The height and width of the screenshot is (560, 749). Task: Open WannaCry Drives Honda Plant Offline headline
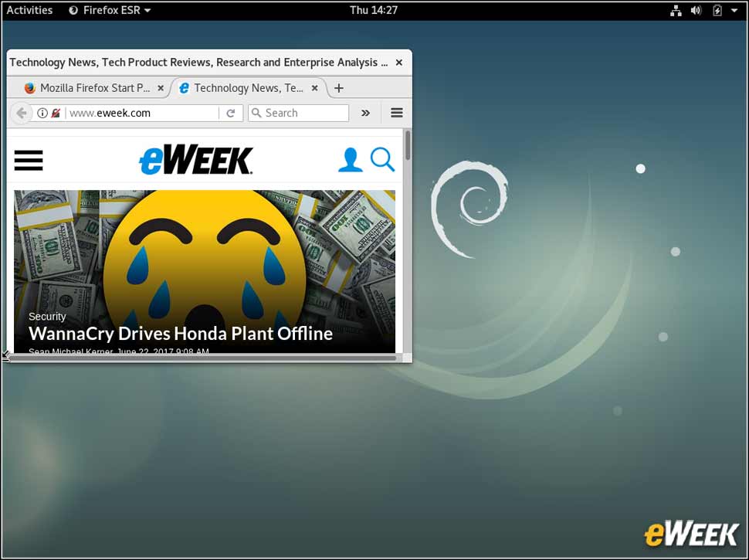point(181,334)
